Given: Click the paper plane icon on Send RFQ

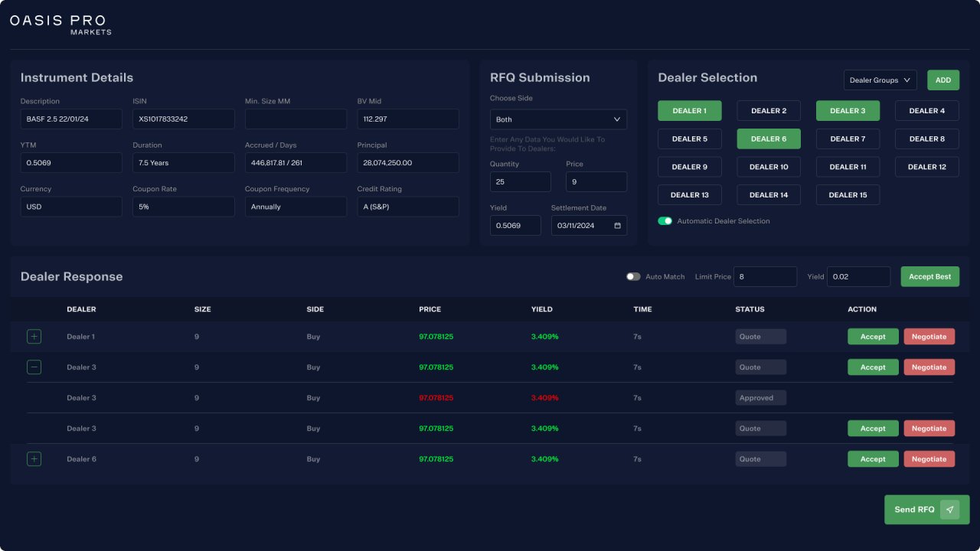Looking at the screenshot, I should (949, 509).
